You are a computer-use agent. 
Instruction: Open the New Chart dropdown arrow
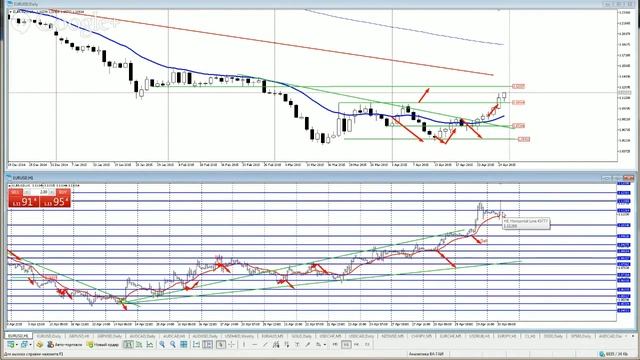17,345
